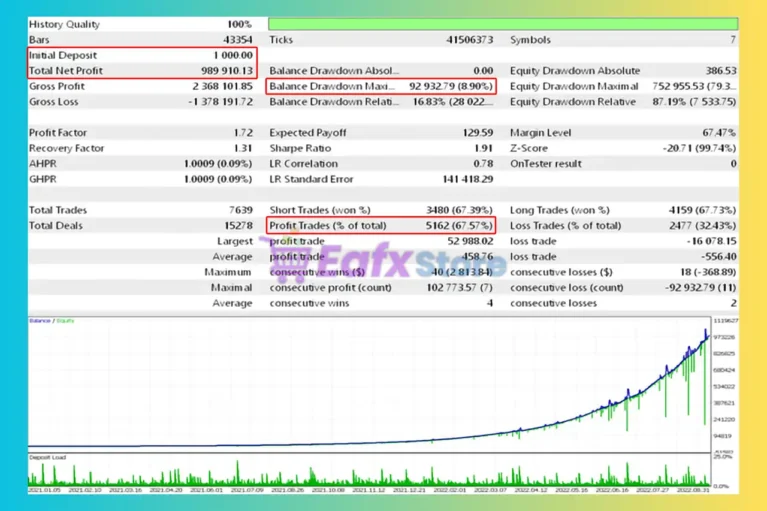Click the loss trades value 2477 (32.43%)
Image resolution: width=767 pixels, height=511 pixels.
[702, 225]
